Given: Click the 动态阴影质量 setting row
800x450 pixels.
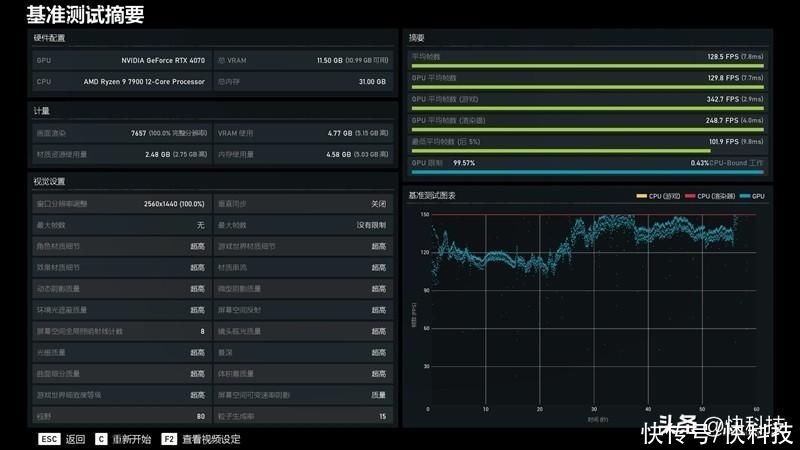Looking at the screenshot, I should pos(121,289).
